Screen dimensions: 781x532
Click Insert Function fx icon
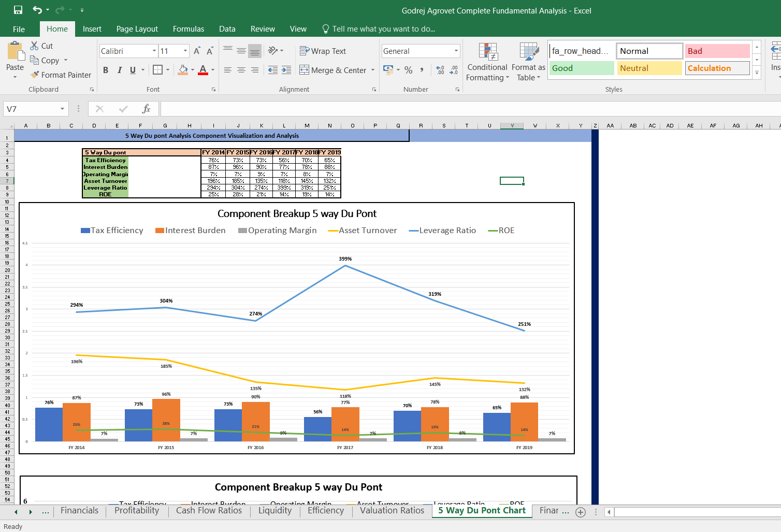click(147, 109)
